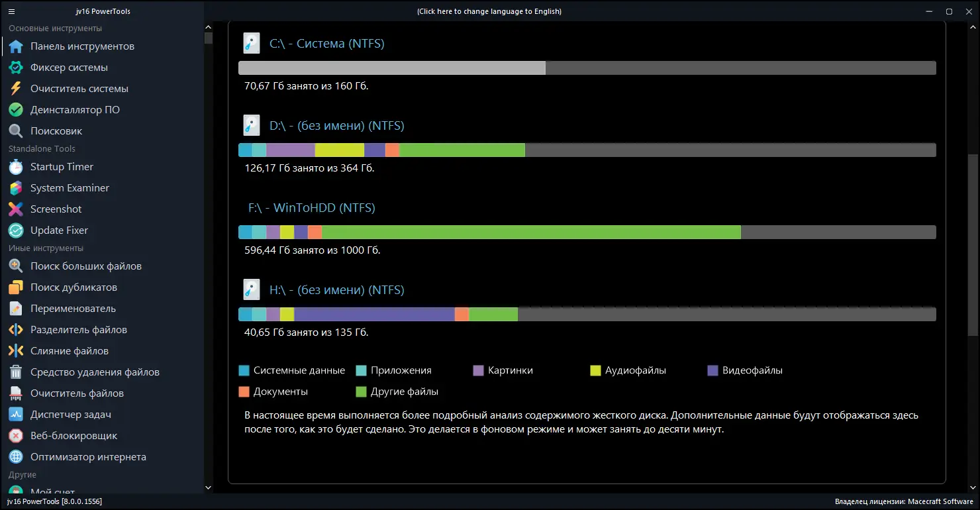Click the C:\ drive usage bar
This screenshot has width=980, height=510.
click(587, 68)
